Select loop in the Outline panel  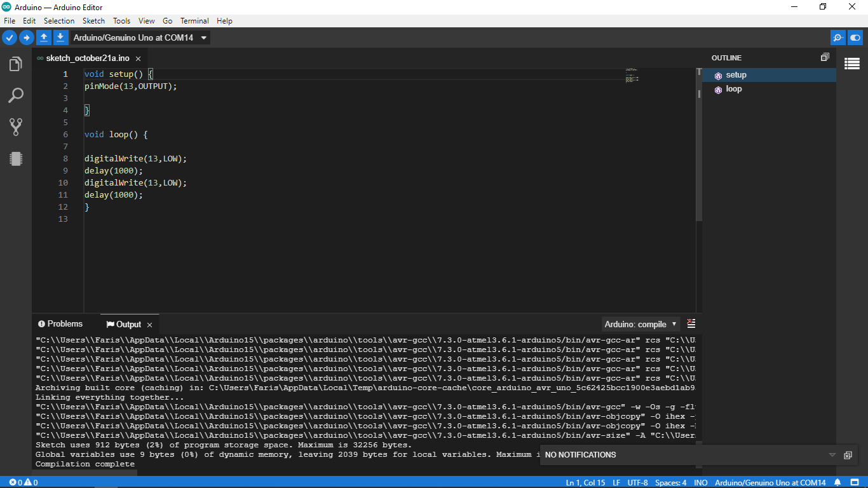[769, 89]
